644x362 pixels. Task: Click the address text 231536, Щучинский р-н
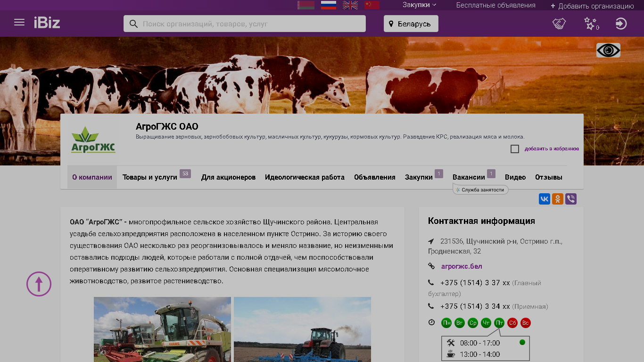point(495,246)
